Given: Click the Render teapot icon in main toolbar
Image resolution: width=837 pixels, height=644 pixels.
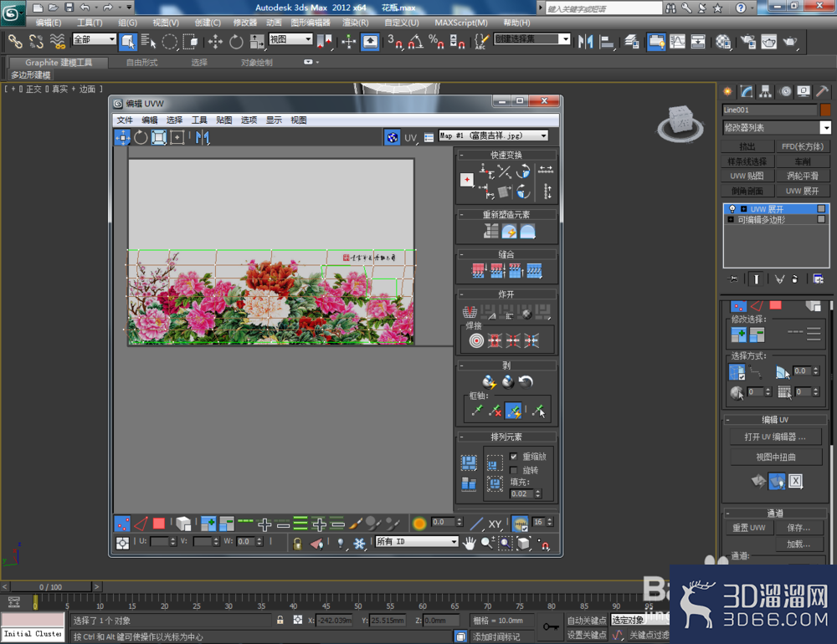Looking at the screenshot, I should tap(789, 42).
